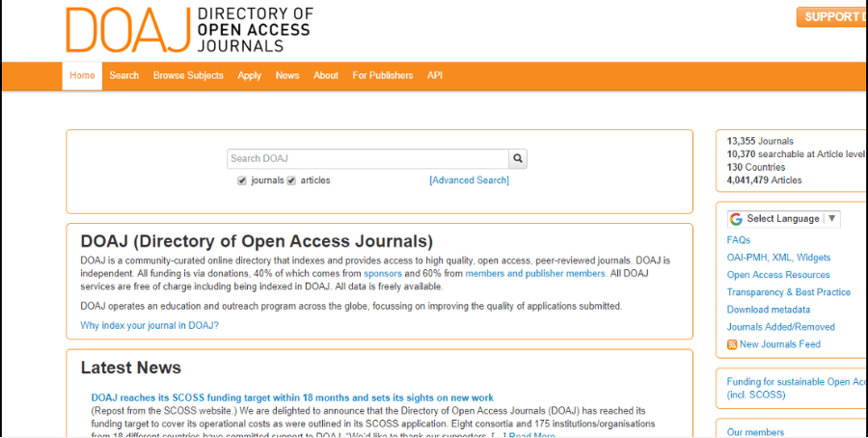Uncheck the journals checkbox

242,180
